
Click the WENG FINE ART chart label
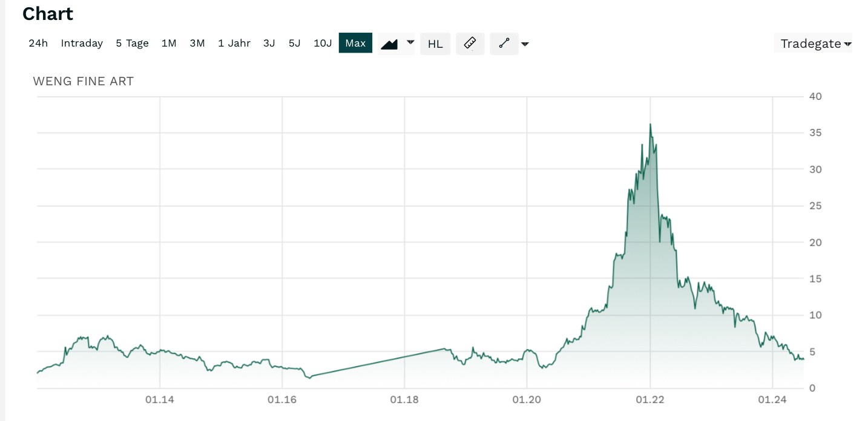point(84,81)
